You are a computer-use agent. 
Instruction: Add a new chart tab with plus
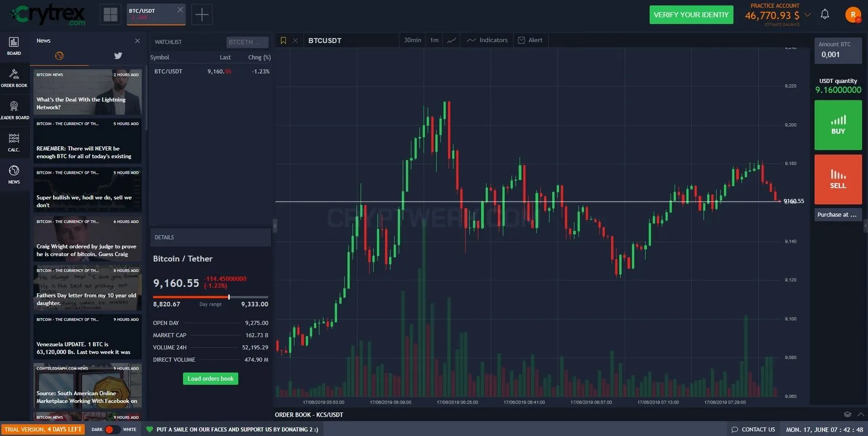(x=202, y=15)
